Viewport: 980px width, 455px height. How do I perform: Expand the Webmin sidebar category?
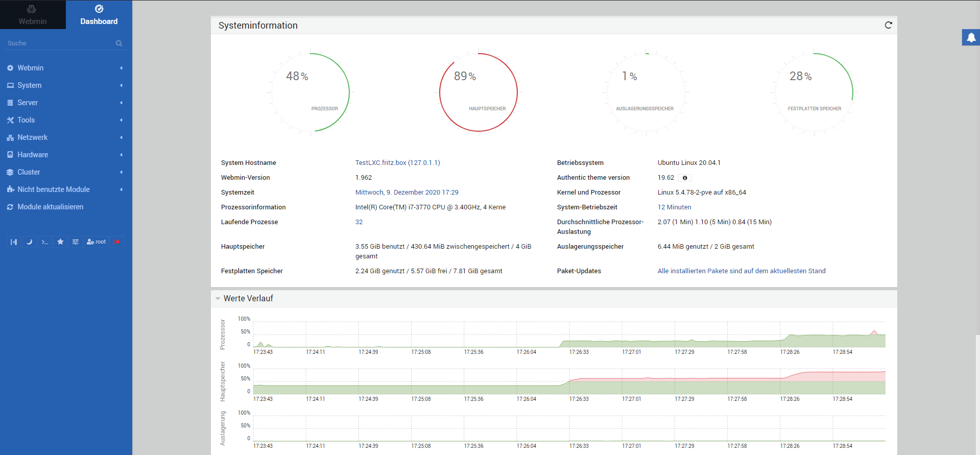click(x=66, y=68)
